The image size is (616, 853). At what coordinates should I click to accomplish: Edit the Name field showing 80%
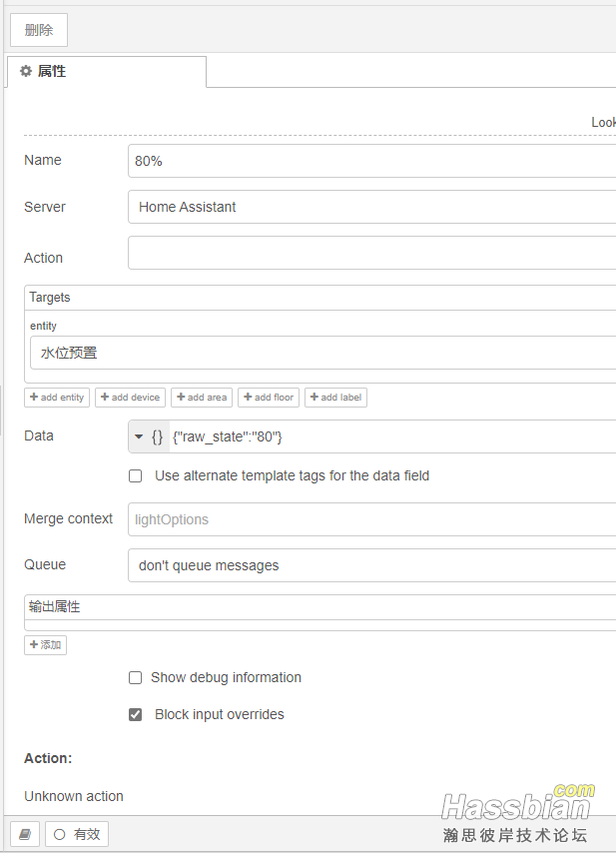(371, 161)
